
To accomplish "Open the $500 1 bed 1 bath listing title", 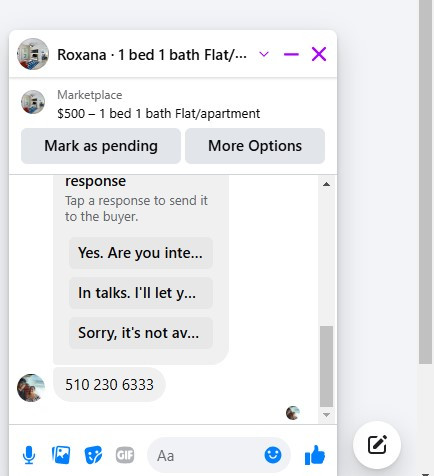I will click(159, 114).
